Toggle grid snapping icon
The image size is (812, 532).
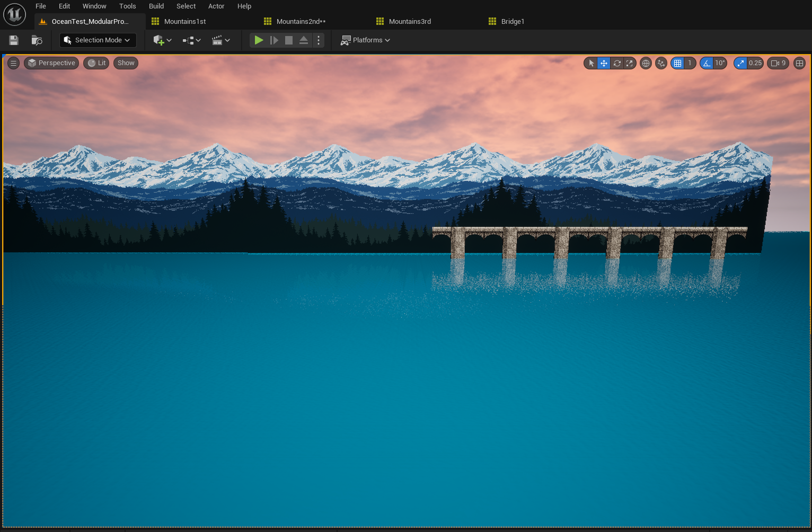click(677, 63)
